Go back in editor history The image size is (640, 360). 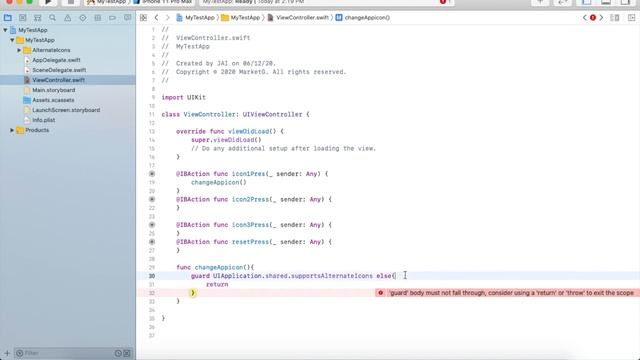(x=156, y=18)
